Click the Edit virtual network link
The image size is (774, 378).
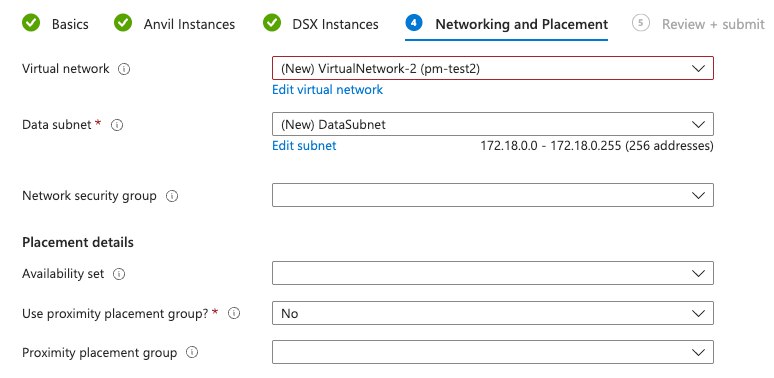click(327, 90)
